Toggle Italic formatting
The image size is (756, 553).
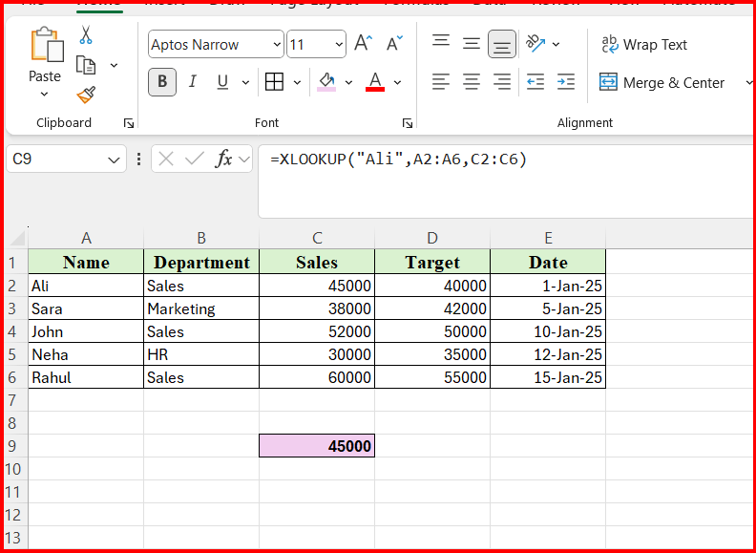click(x=193, y=82)
